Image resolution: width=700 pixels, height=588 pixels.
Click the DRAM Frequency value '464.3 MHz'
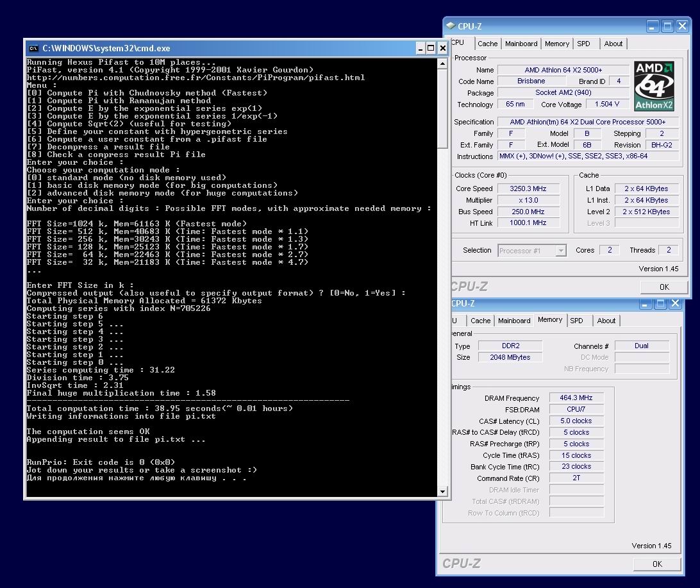(576, 398)
